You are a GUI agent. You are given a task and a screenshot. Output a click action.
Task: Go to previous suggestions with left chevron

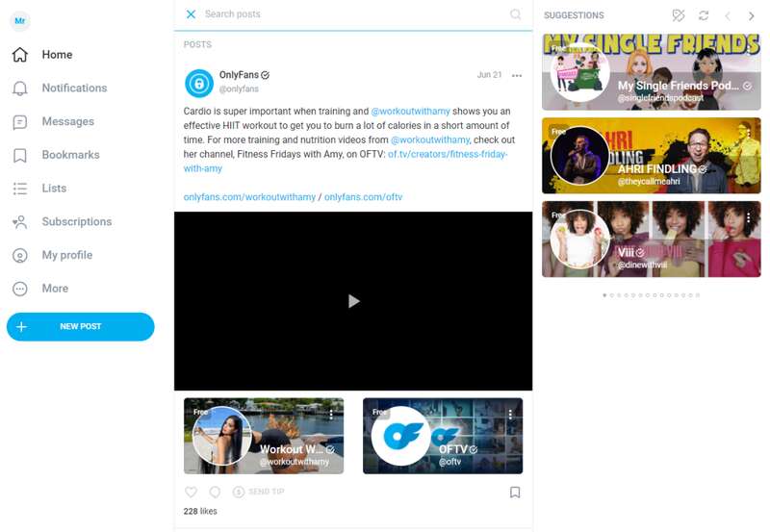[728, 16]
